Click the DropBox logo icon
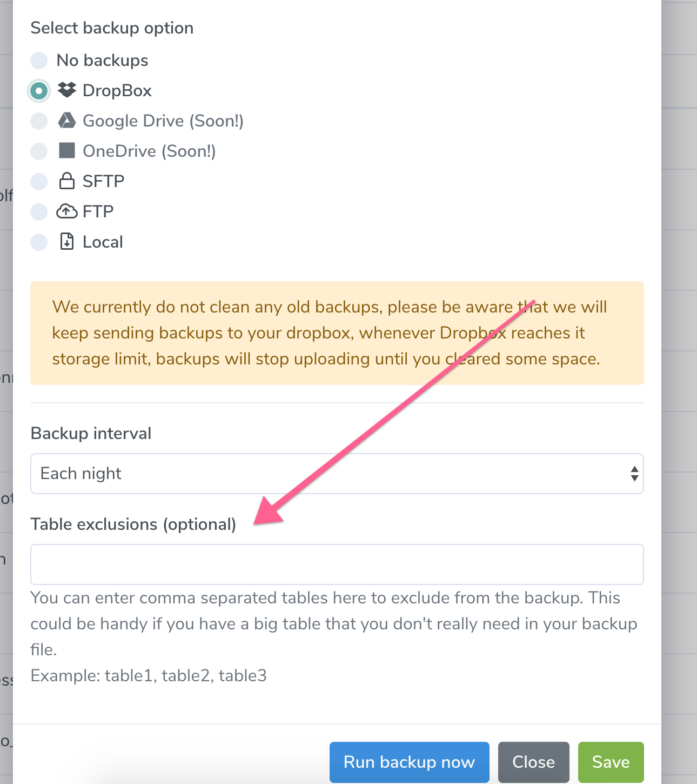The width and height of the screenshot is (697, 784). [x=67, y=90]
